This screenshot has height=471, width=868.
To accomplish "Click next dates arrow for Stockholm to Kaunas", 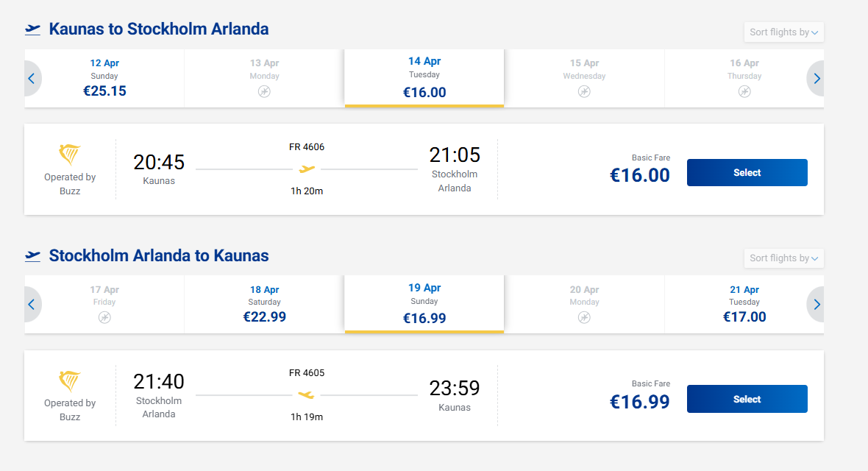I will [817, 305].
